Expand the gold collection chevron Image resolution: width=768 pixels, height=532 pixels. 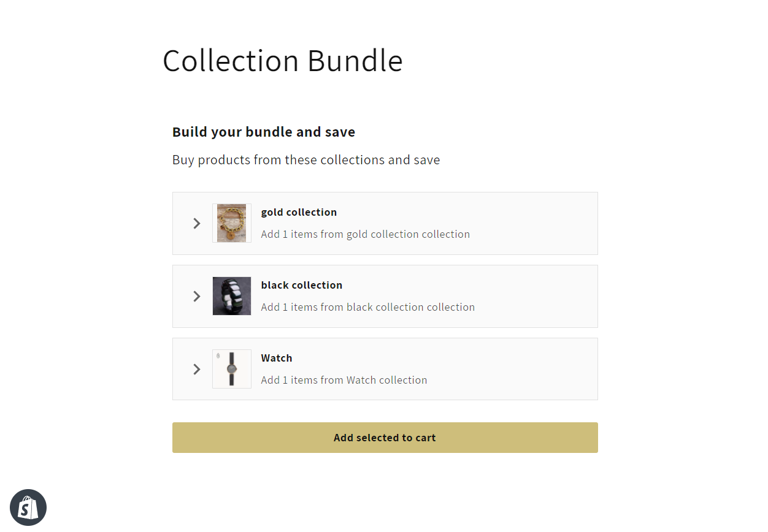tap(197, 224)
